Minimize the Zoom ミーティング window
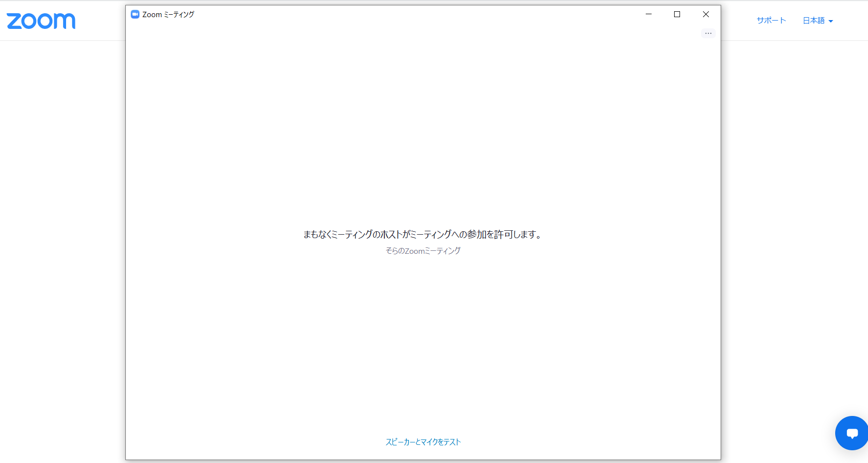The height and width of the screenshot is (463, 868). tap(649, 14)
